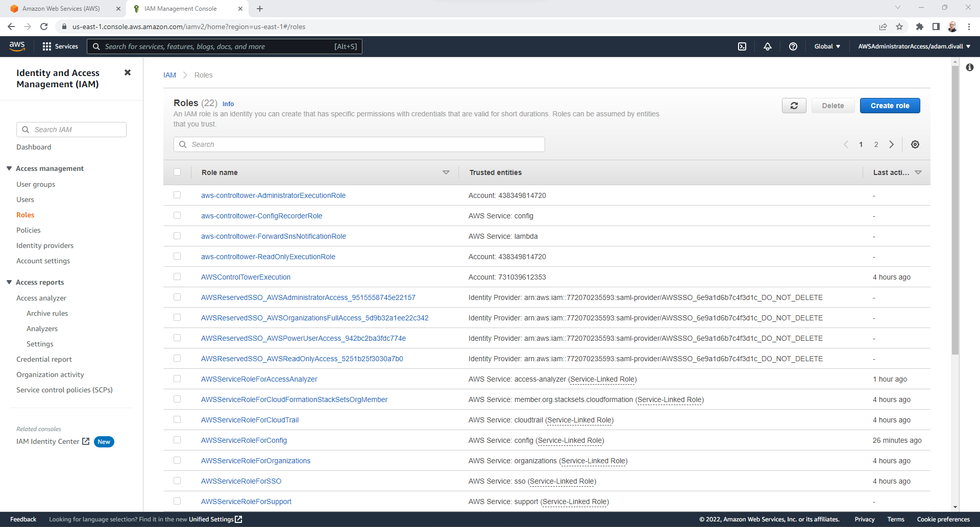980x527 pixels.
Task: Reload the browser page
Action: pos(44,27)
